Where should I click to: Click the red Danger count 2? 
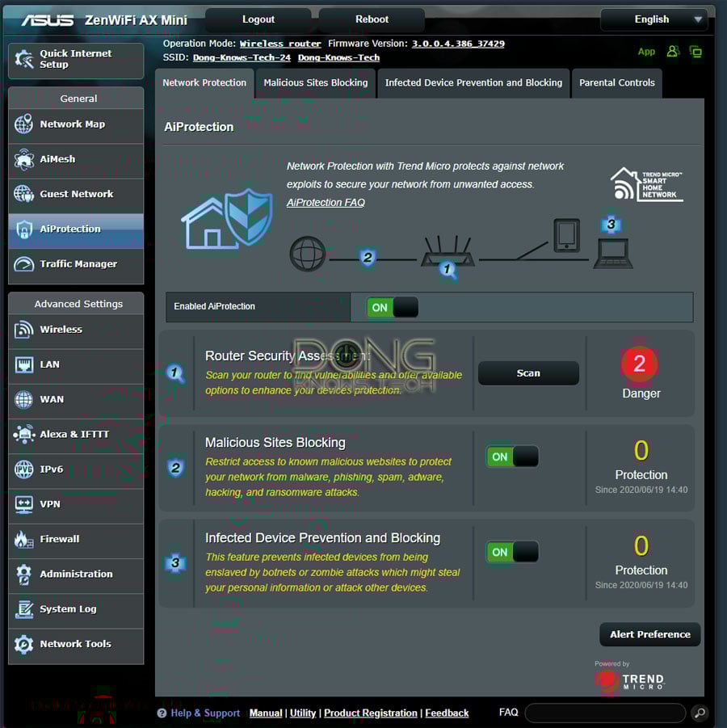point(640,364)
